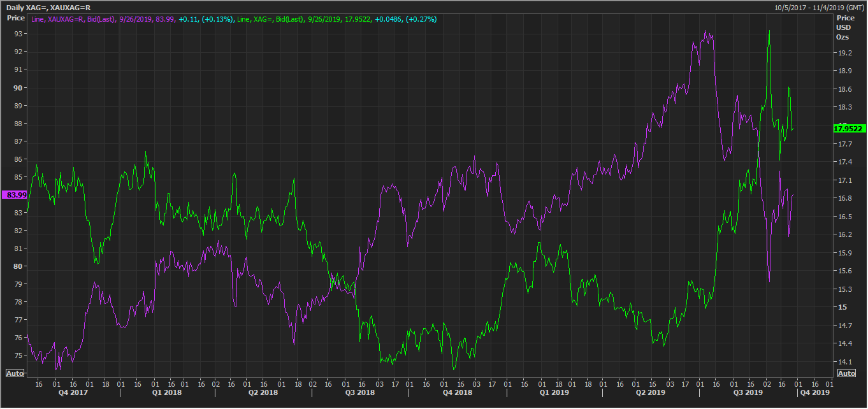Select the magenta 83.99 last-value tag

point(15,195)
